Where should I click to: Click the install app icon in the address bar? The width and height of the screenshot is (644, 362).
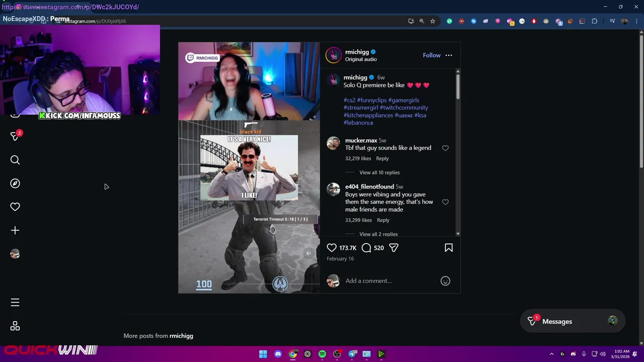click(411, 21)
